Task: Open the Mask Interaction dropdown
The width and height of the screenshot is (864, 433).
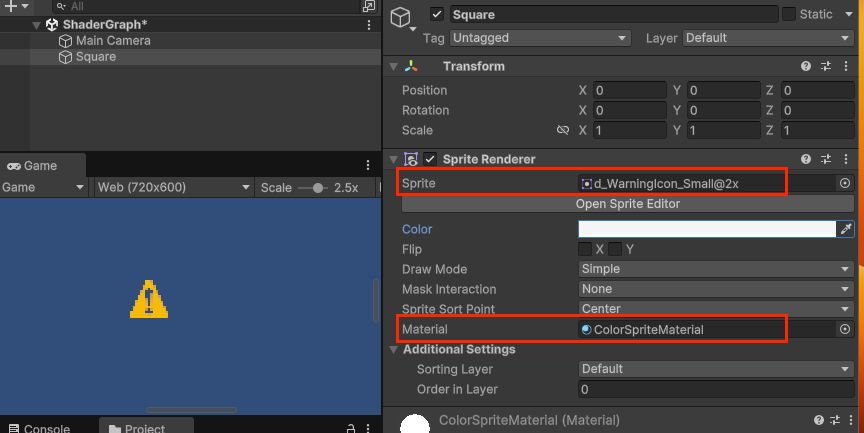Action: [716, 289]
